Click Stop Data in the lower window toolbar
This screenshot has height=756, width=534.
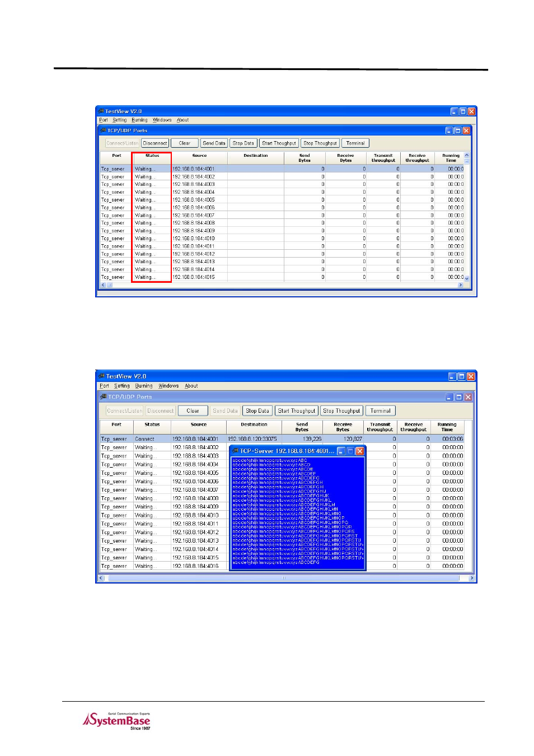257,411
